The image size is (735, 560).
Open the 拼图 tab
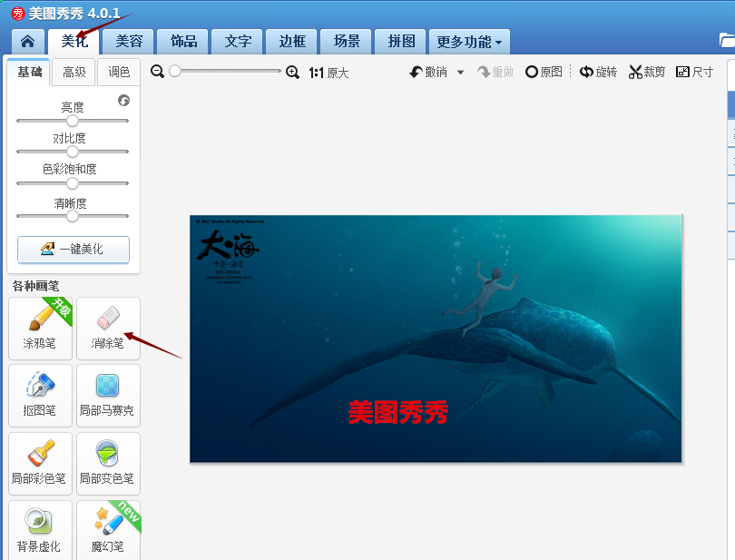pos(401,42)
